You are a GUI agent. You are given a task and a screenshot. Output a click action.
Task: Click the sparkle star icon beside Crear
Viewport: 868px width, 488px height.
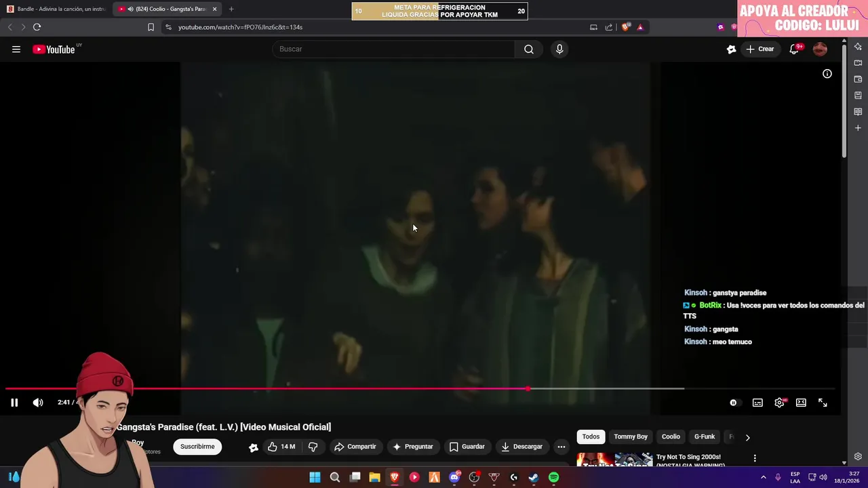tap(731, 49)
